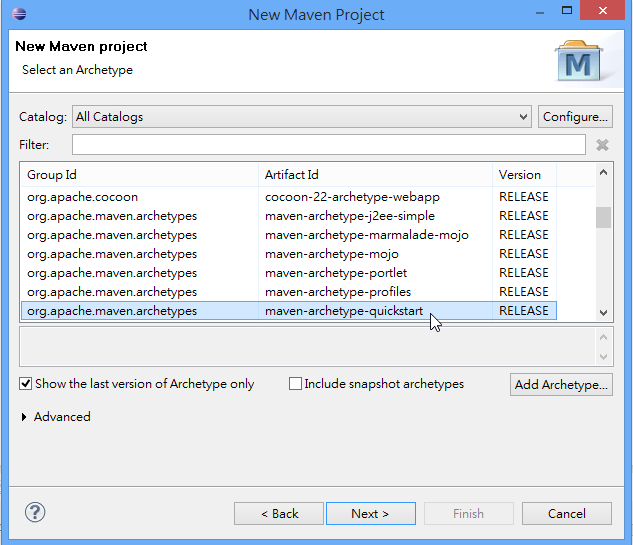Open the Catalog dropdown list
The image size is (633, 545).
(x=523, y=117)
